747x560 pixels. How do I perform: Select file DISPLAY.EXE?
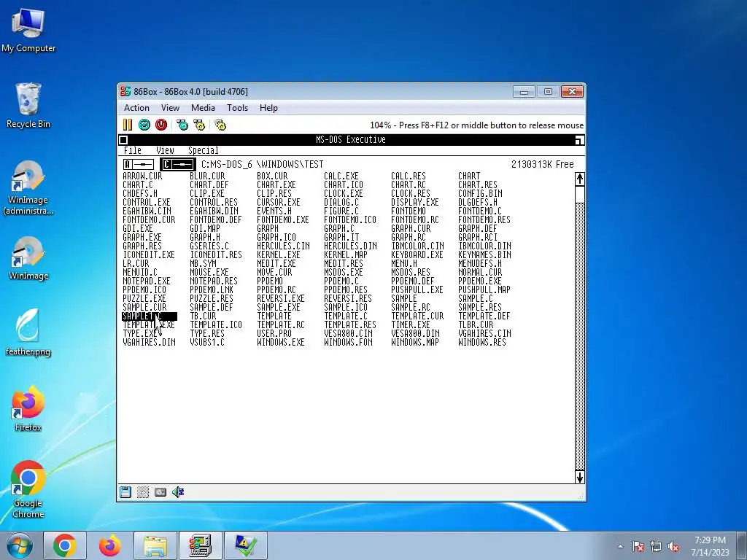(x=415, y=203)
